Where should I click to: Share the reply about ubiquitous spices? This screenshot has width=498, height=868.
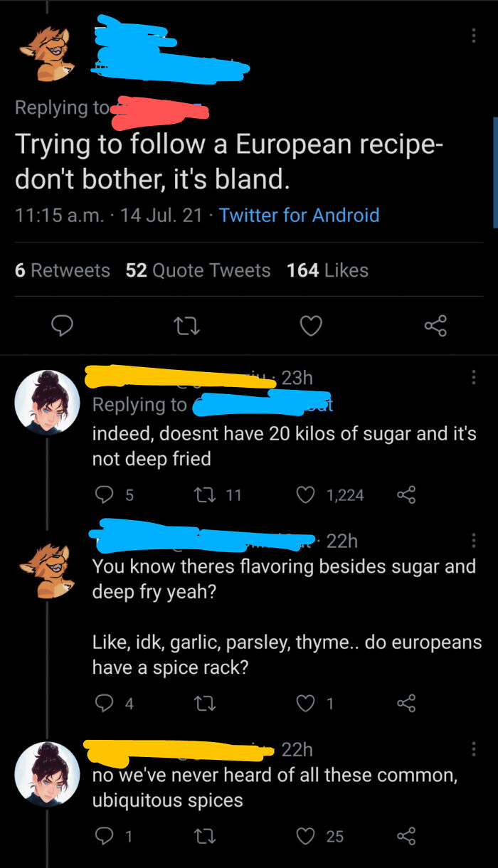(x=406, y=837)
